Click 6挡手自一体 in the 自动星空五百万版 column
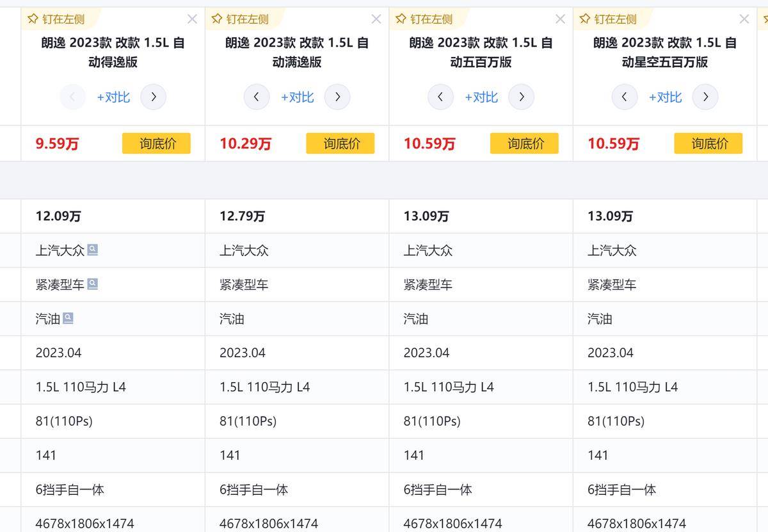The image size is (768, 532). tap(622, 490)
